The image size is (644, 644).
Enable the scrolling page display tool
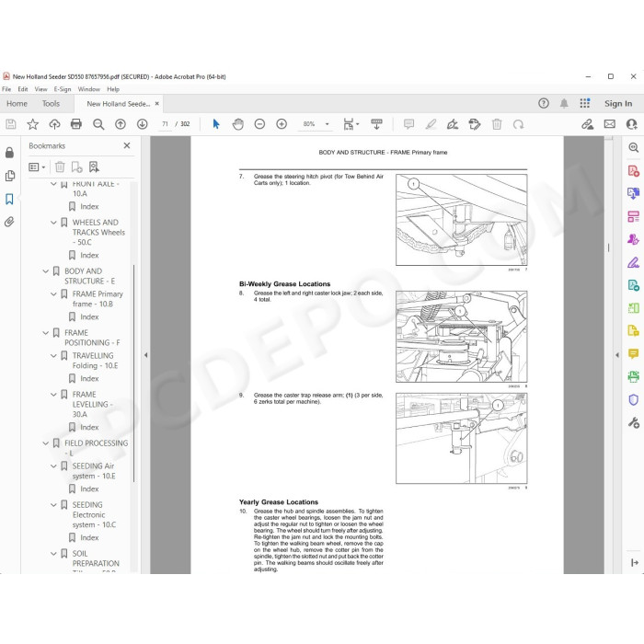(x=376, y=124)
